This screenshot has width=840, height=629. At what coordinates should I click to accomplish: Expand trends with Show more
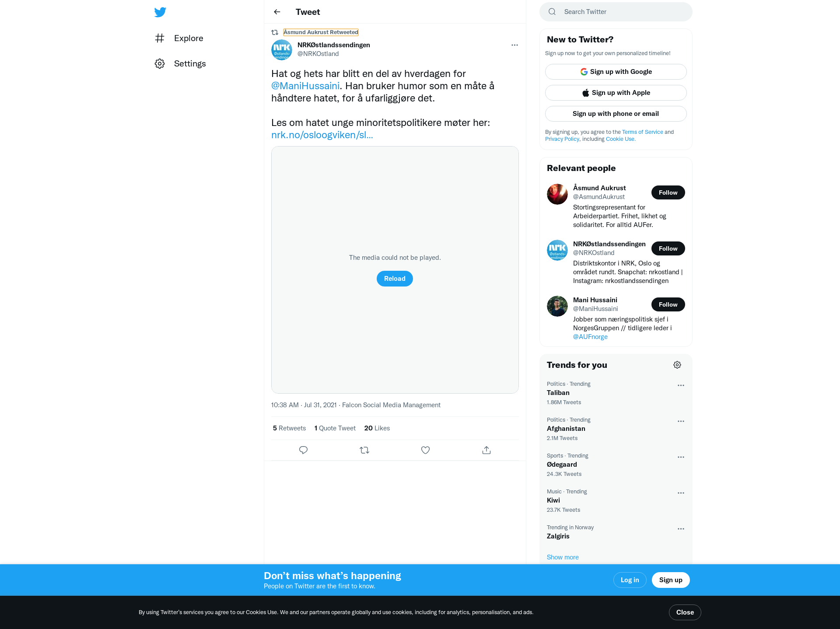(x=563, y=557)
